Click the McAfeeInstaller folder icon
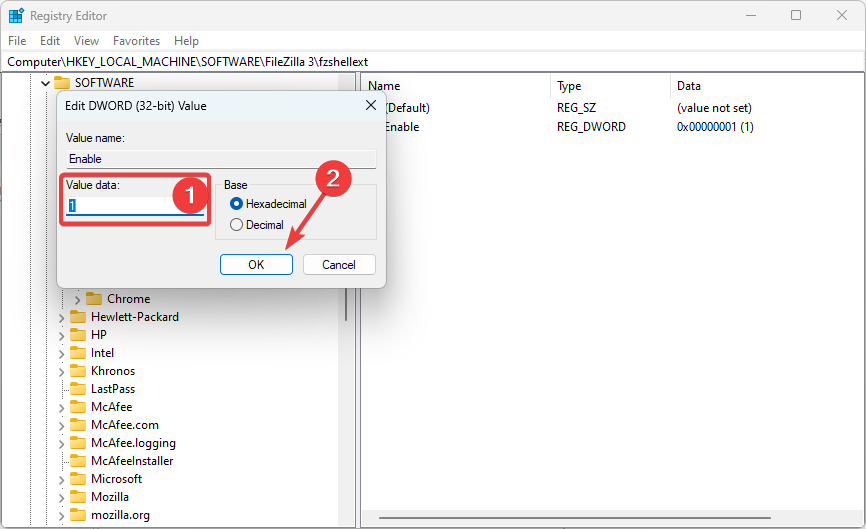This screenshot has width=866, height=529. pos(78,461)
